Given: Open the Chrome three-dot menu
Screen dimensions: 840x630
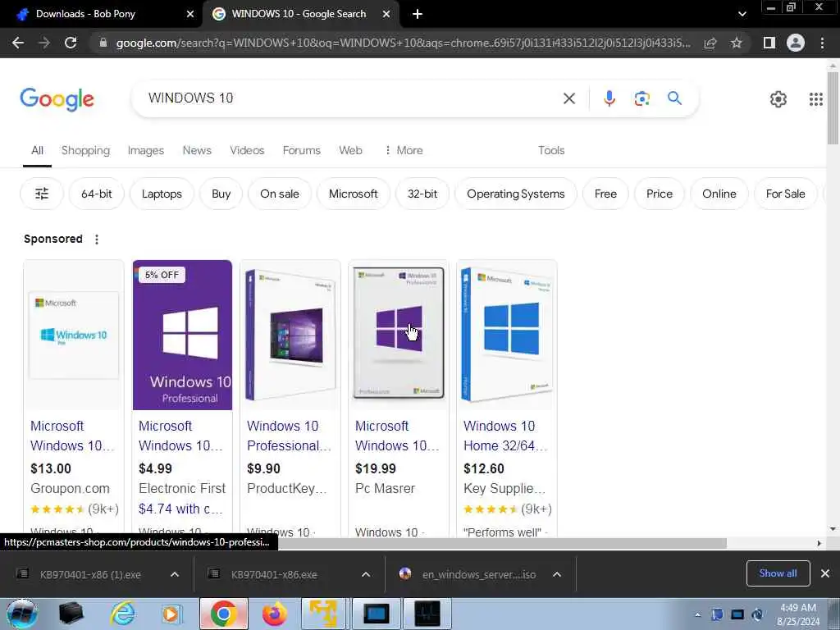Looking at the screenshot, I should point(822,43).
